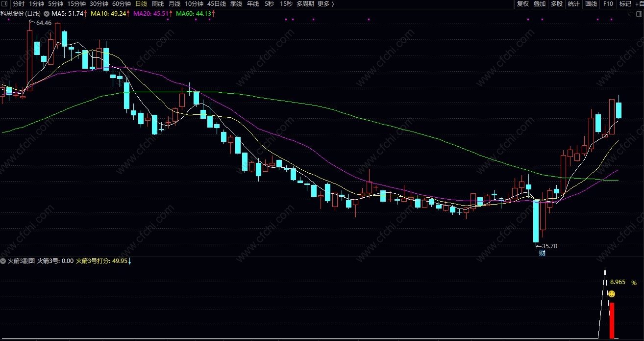Open the F10 company info

[x=608, y=4]
